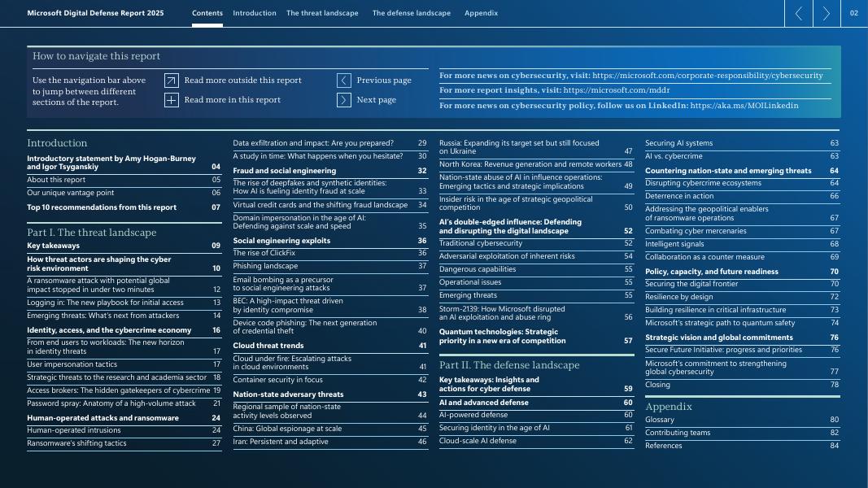Open the Appendix tab

[x=481, y=13]
